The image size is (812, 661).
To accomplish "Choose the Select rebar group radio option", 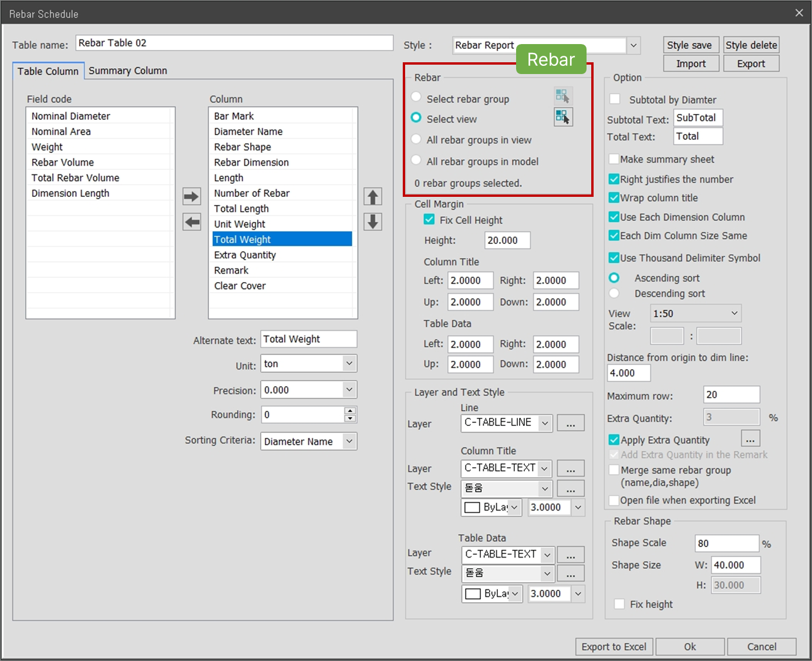I will [x=416, y=97].
